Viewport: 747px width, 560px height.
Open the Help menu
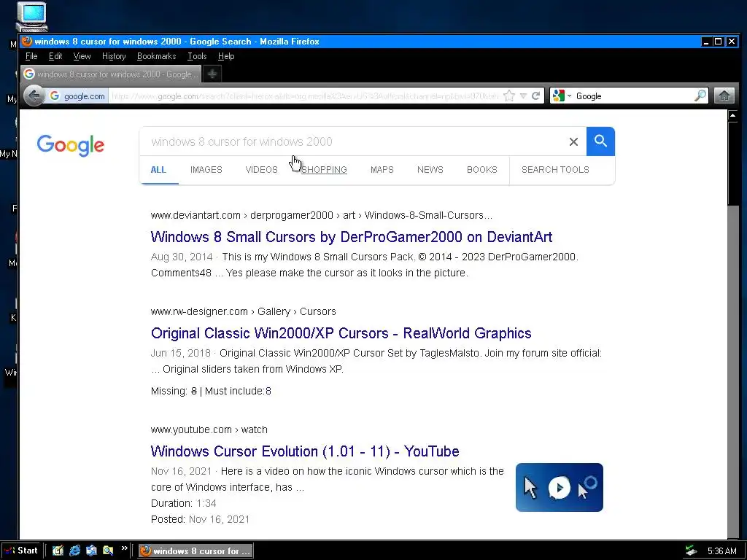click(x=226, y=56)
